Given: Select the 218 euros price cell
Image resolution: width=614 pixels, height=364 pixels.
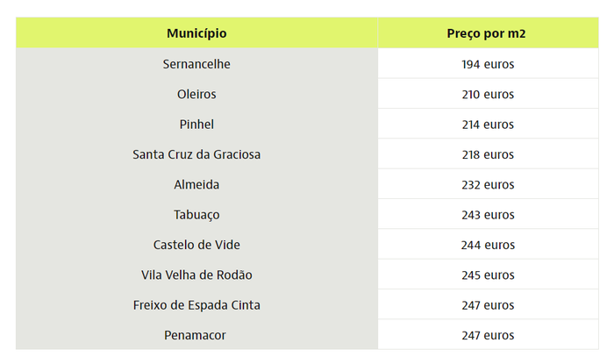Looking at the screenshot, I should click(488, 154).
